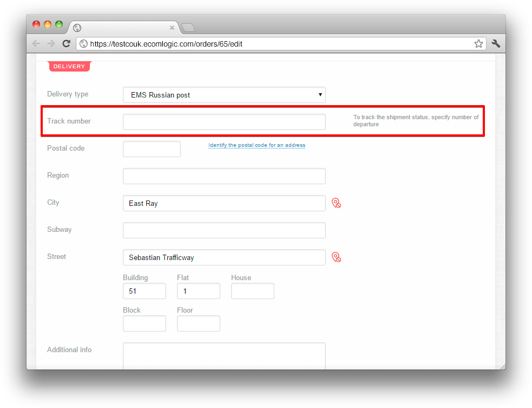This screenshot has width=532, height=408.
Task: Click the Postal code input field
Action: pos(152,149)
